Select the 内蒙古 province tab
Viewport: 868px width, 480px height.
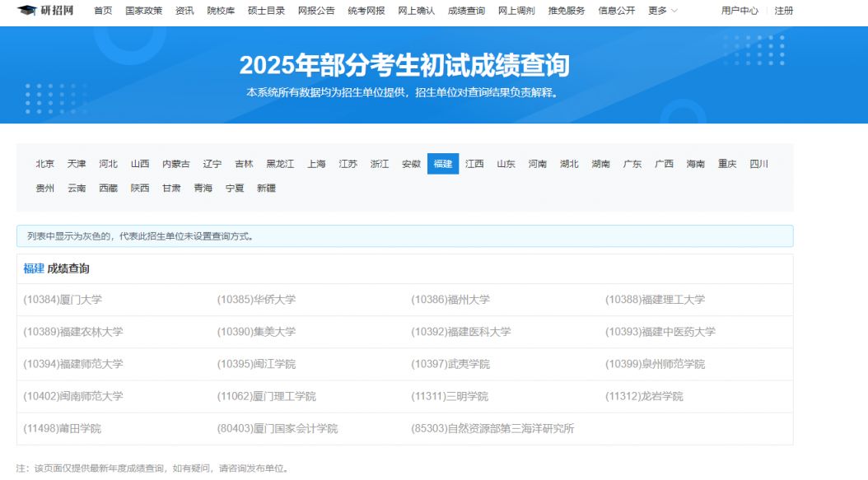click(x=176, y=164)
